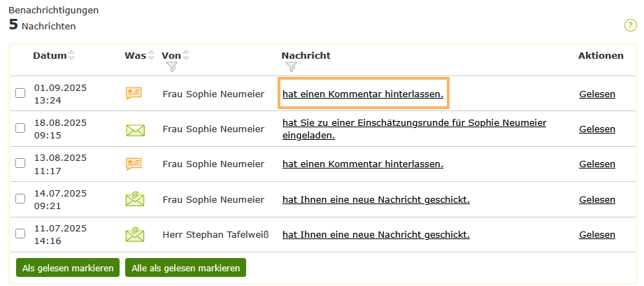This screenshot has width=644, height=286.
Task: Click mail icon for Stephan Tafelweiß message
Action: click(135, 234)
